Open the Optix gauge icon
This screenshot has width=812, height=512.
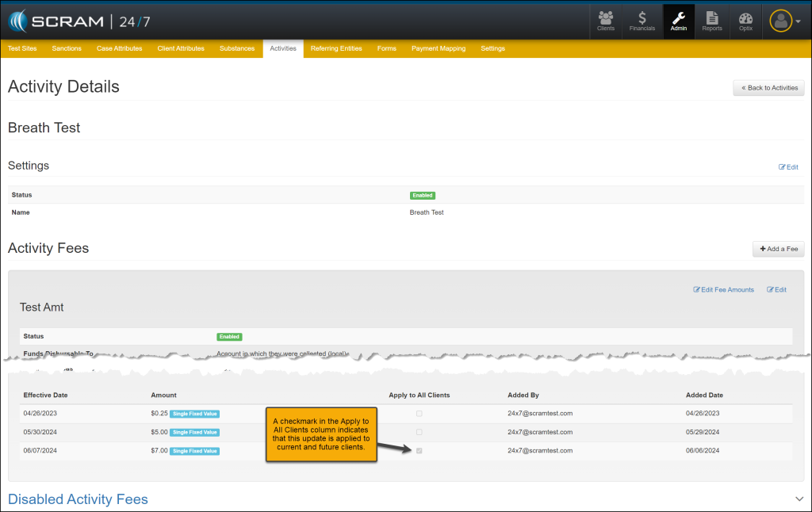point(745,21)
